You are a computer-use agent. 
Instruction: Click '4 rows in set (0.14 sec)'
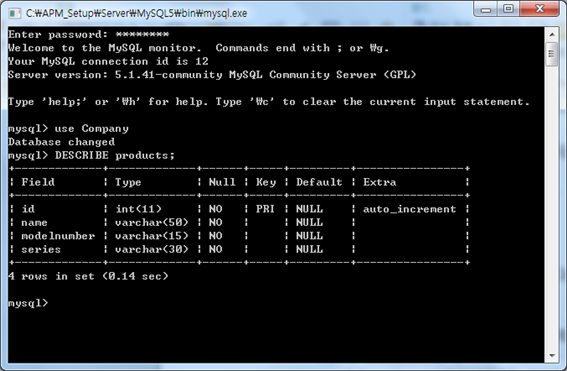[x=88, y=276]
